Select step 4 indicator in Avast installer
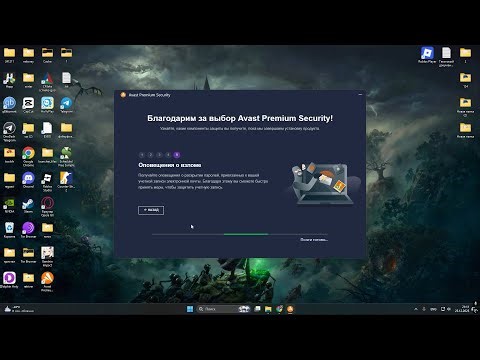This screenshot has height=360, width=480. [168, 155]
